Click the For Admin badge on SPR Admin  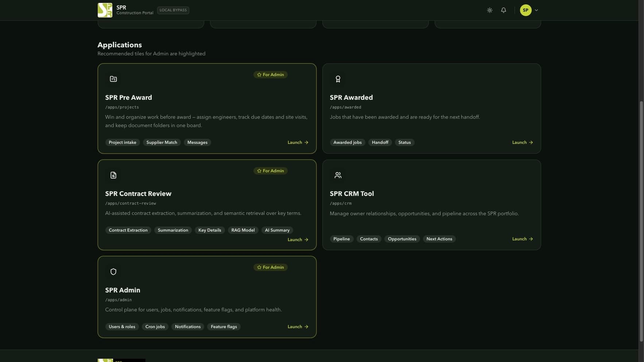[x=271, y=267]
